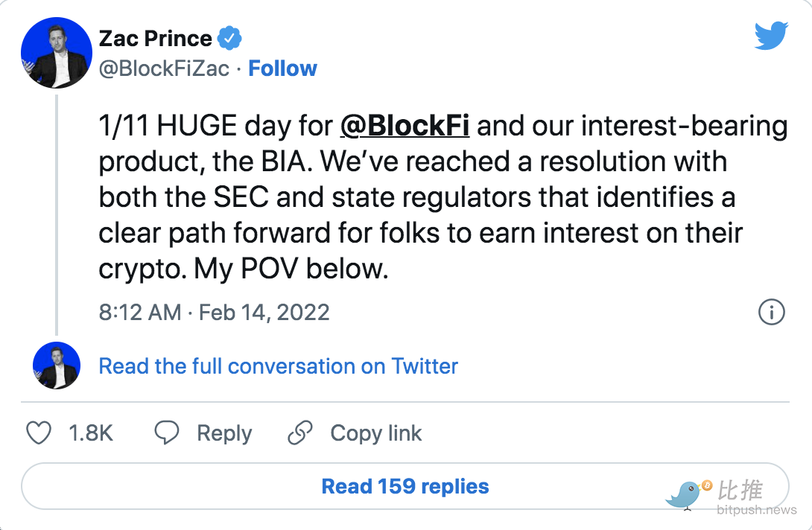Click the Copy link text
812x530 pixels.
[x=376, y=433]
